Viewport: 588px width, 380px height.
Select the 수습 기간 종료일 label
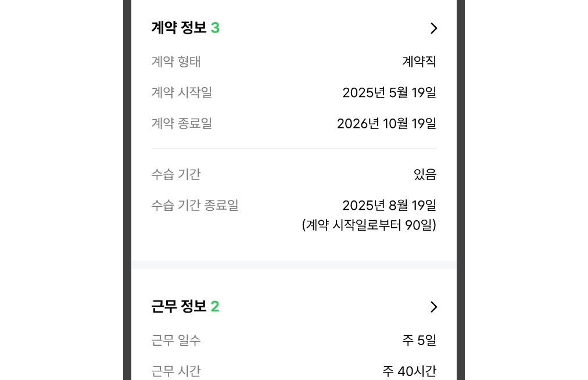coord(195,205)
